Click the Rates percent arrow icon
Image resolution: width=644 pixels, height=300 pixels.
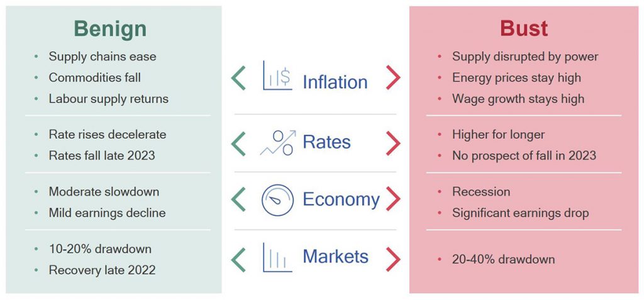pyautogui.click(x=278, y=143)
